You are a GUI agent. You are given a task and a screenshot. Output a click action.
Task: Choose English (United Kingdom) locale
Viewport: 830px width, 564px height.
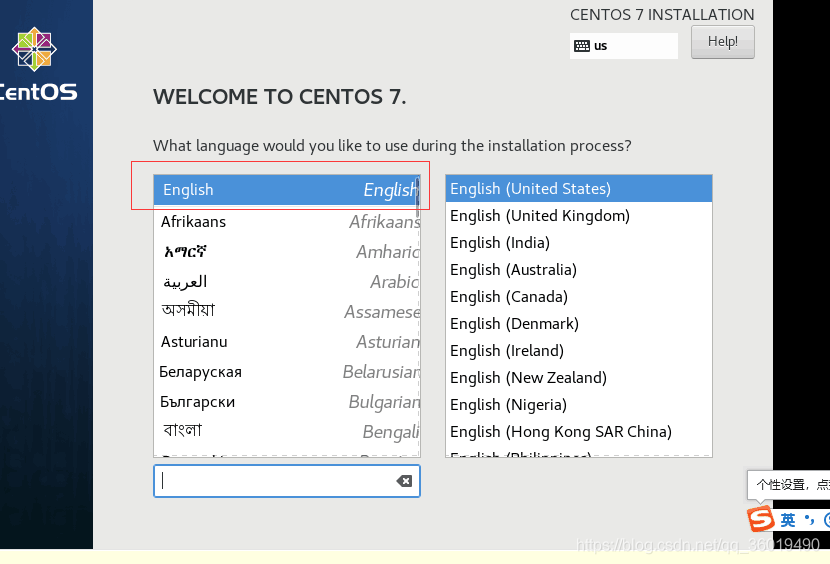click(x=579, y=216)
